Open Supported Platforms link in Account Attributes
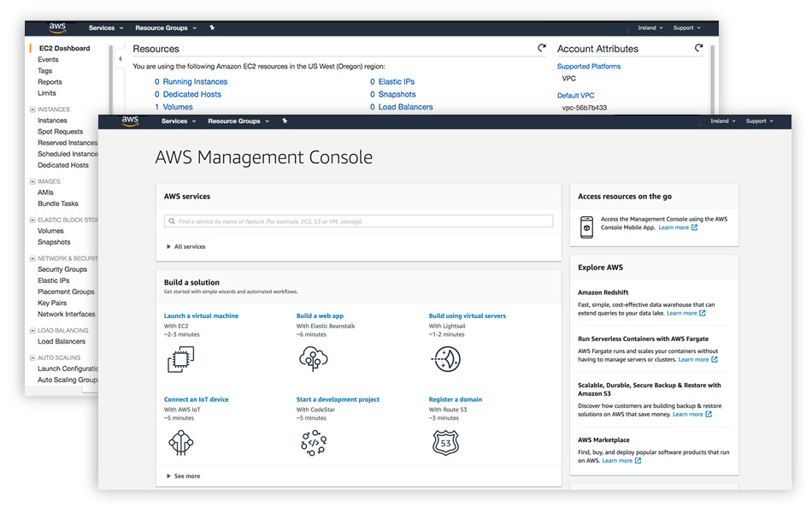Image resolution: width=812 pixels, height=513 pixels. [x=589, y=67]
